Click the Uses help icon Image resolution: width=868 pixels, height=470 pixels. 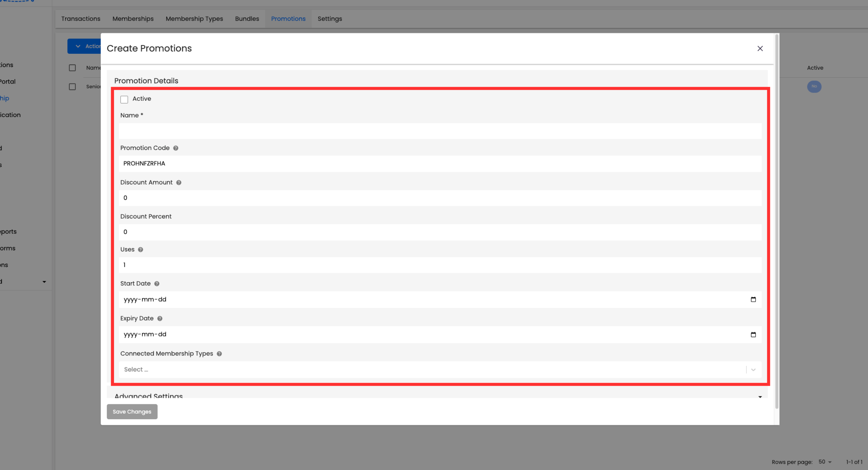tap(141, 249)
